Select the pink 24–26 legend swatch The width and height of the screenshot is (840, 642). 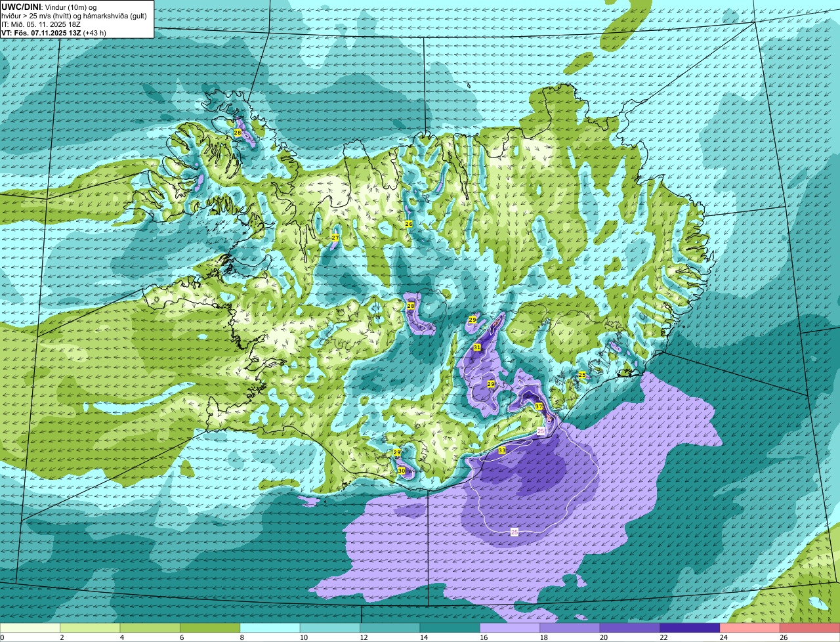pos(751,628)
